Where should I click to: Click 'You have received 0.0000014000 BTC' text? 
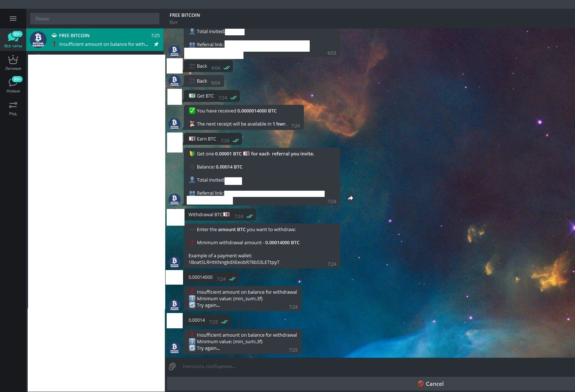[237, 111]
